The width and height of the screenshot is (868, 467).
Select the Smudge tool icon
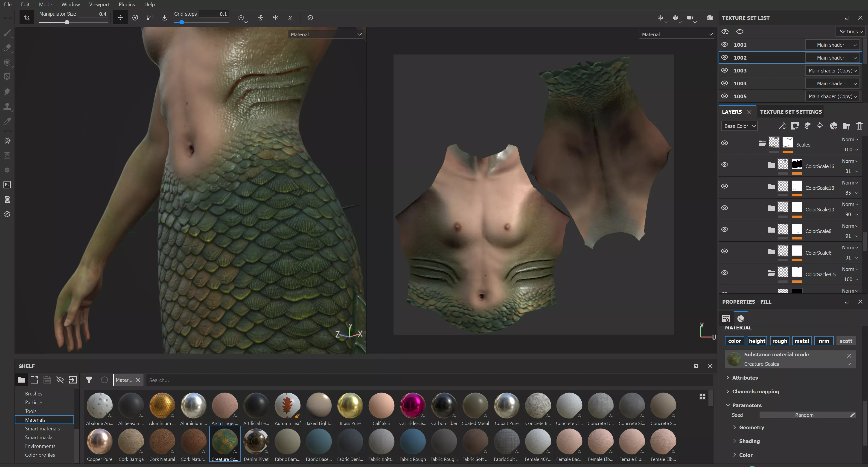pos(7,92)
